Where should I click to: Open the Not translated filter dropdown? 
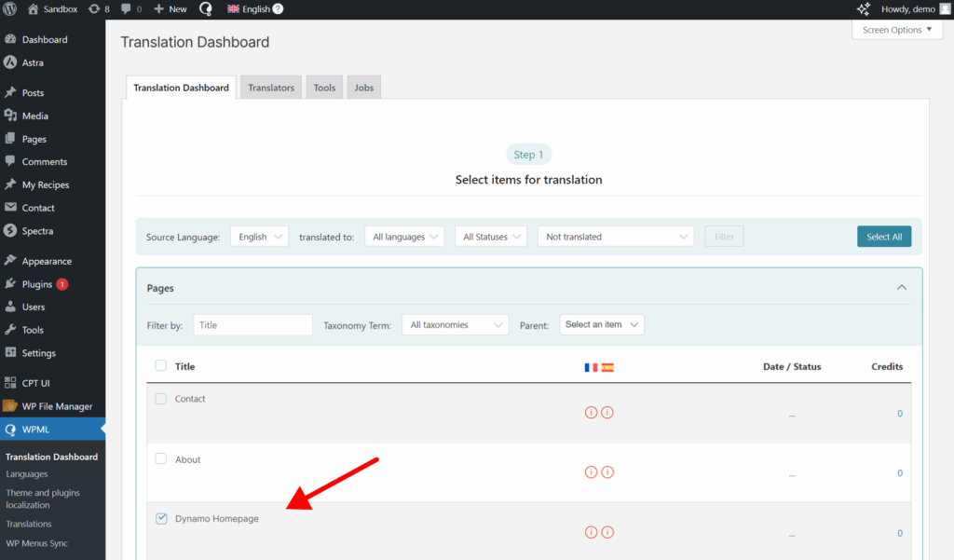pyautogui.click(x=615, y=236)
